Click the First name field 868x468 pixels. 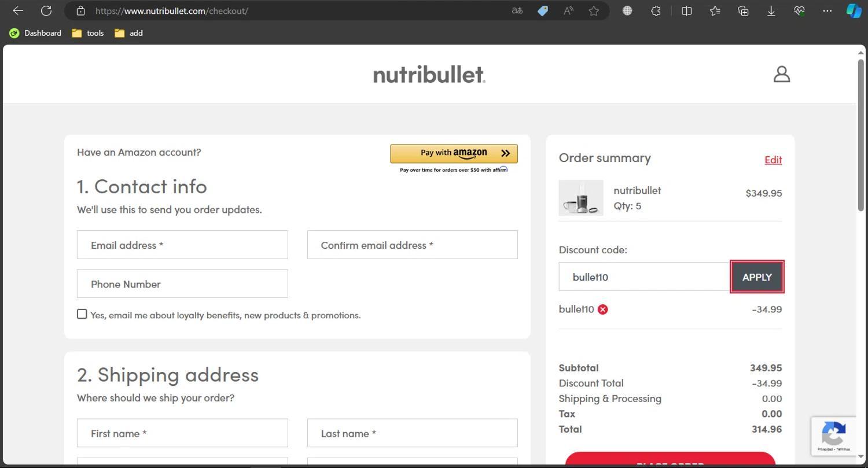point(182,433)
